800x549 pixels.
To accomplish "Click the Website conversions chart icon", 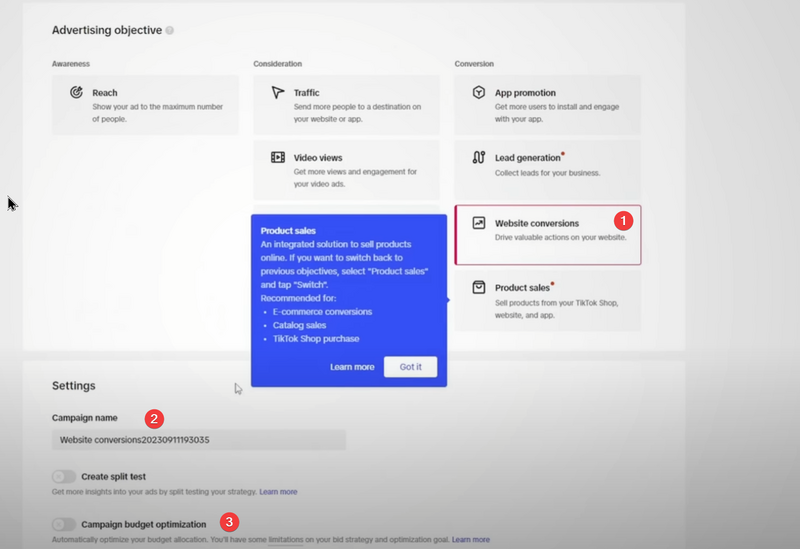I will 479,223.
